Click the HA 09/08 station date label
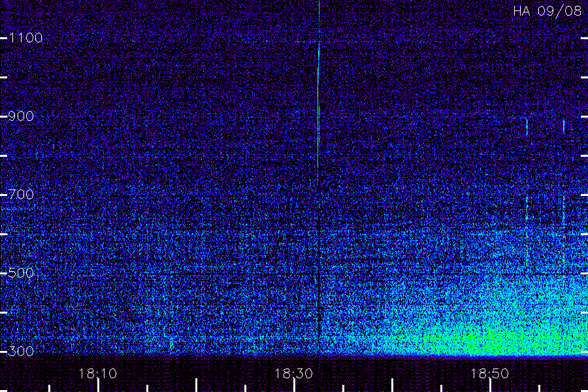Screen dimensions: 588x392 pyautogui.click(x=547, y=11)
